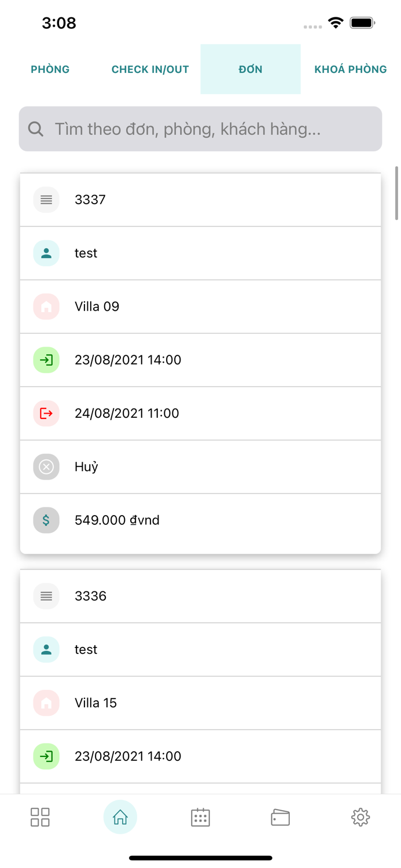Tap the dollar icon beside 549.000 ₫vnd
401x868 pixels.
(x=46, y=520)
